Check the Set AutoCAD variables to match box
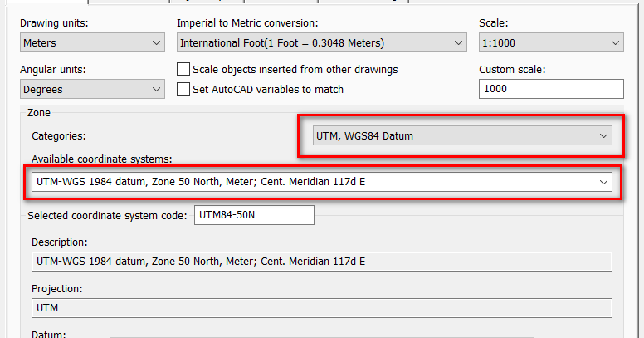The height and width of the screenshot is (338, 644). pos(184,89)
